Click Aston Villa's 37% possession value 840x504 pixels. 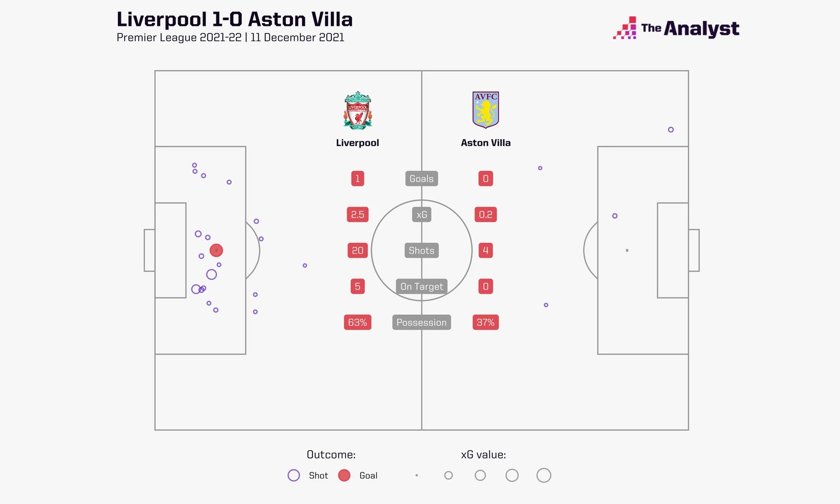486,323
